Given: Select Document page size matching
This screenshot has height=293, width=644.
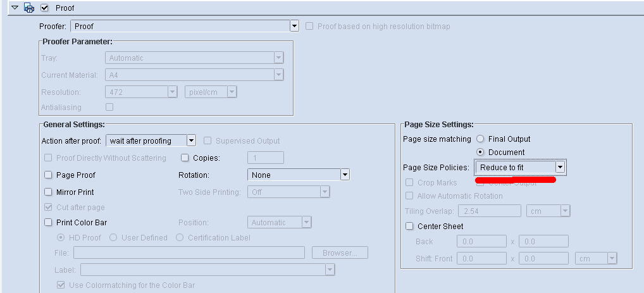Looking at the screenshot, I should [481, 153].
